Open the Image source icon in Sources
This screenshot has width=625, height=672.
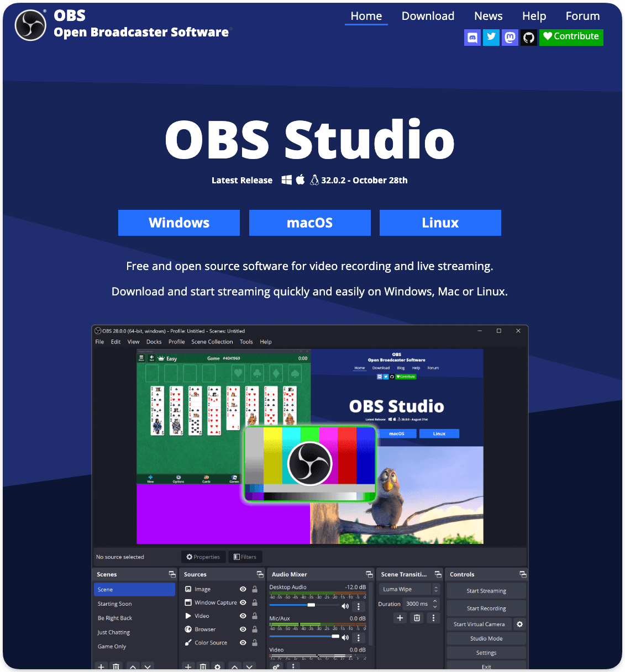pos(188,589)
